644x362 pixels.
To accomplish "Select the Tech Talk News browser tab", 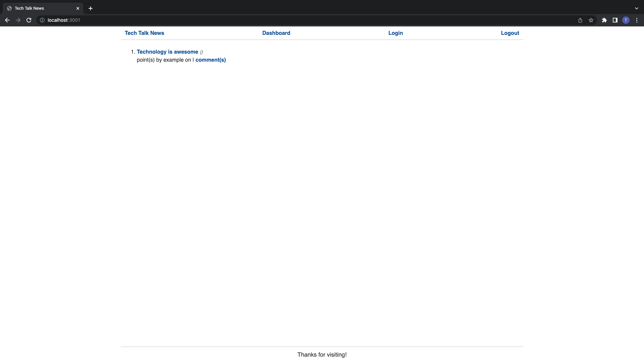I will [x=43, y=8].
